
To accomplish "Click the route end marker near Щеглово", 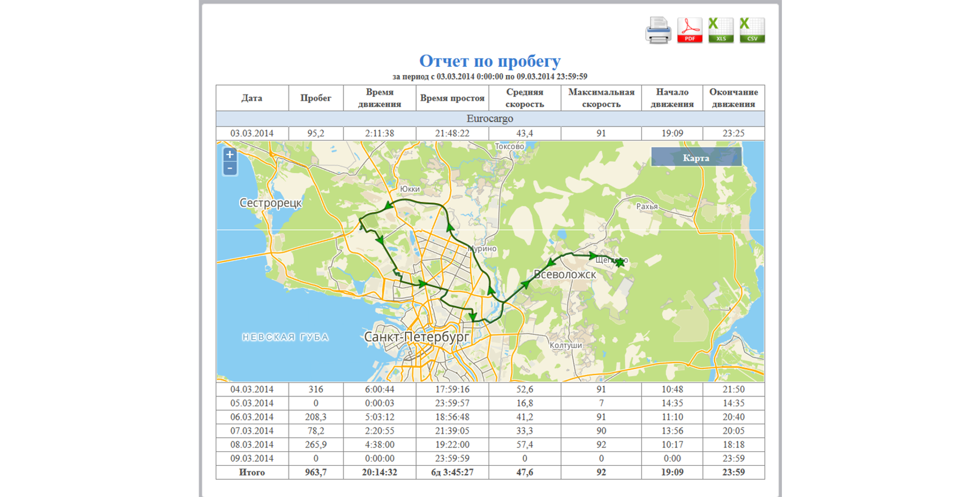I will (620, 263).
